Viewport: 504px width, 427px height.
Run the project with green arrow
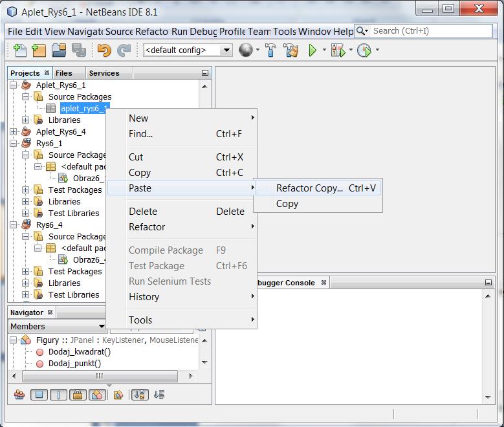[312, 50]
